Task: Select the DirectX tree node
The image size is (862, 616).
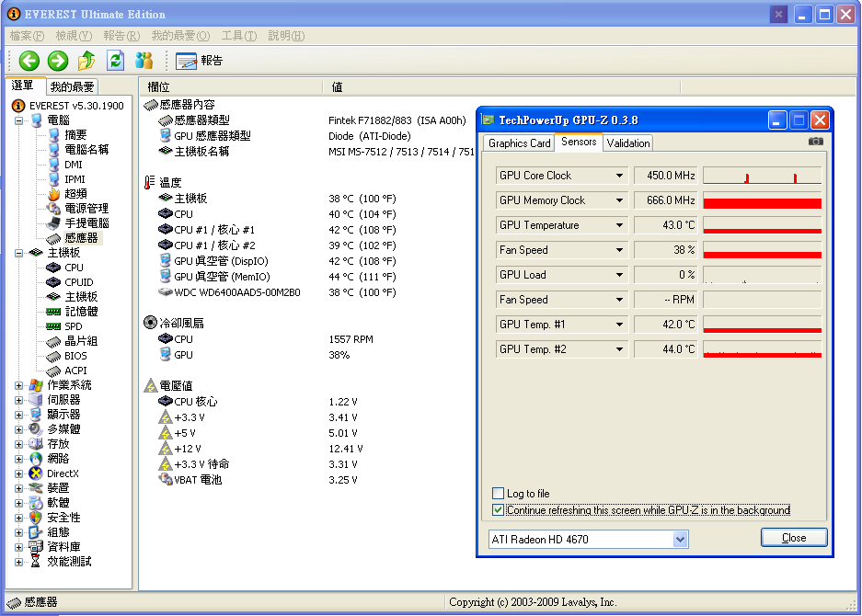Action: point(63,473)
